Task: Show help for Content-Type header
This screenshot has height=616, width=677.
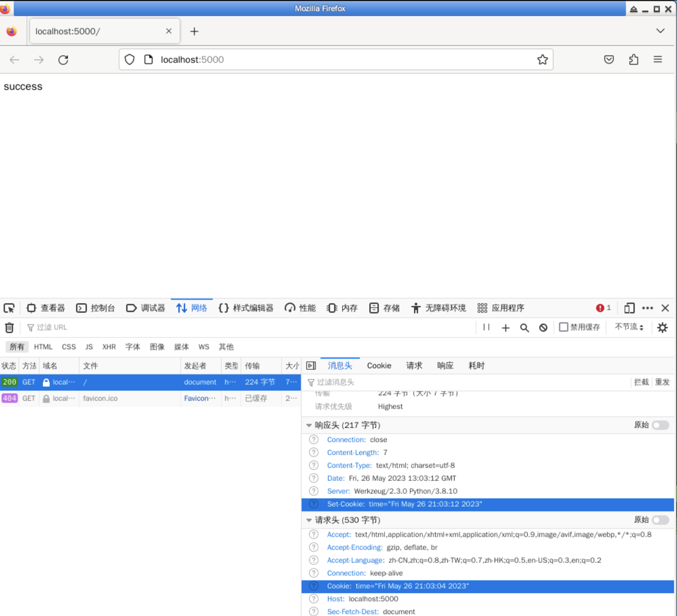Action: (x=314, y=465)
